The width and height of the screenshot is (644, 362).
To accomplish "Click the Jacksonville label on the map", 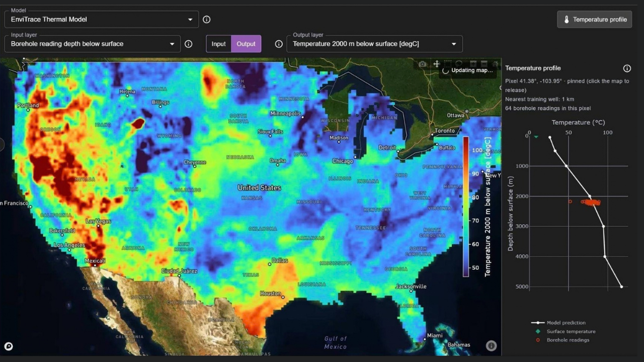I will click(411, 287).
